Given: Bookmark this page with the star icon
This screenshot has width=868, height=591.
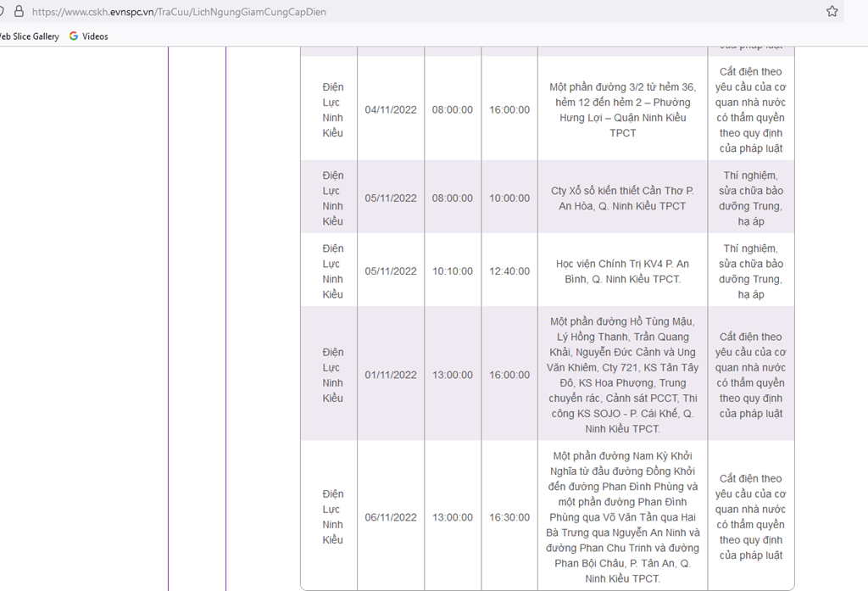Looking at the screenshot, I should [832, 12].
